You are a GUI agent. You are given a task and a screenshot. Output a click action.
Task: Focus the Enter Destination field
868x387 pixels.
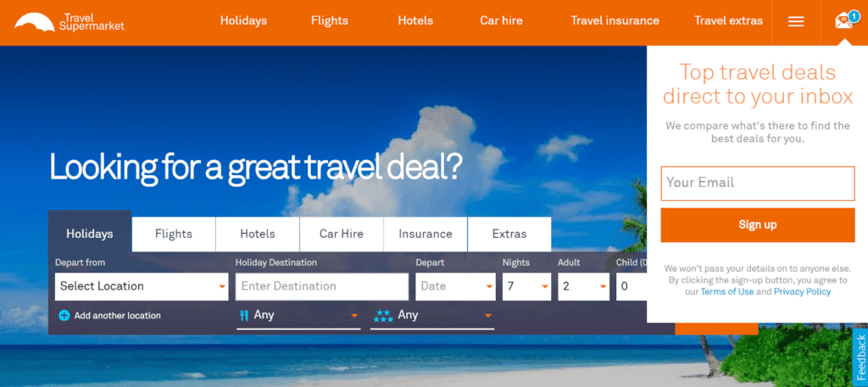[321, 286]
